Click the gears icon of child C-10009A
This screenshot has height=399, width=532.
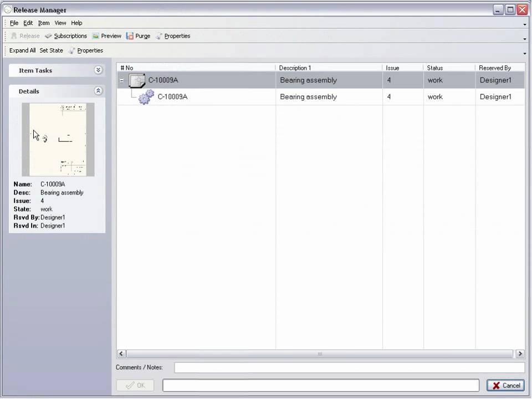point(146,97)
